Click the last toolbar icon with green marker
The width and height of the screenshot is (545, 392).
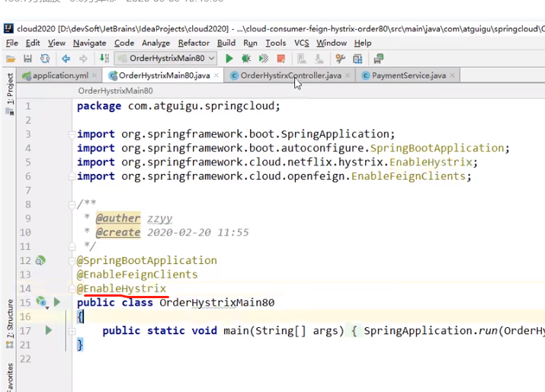point(379,59)
